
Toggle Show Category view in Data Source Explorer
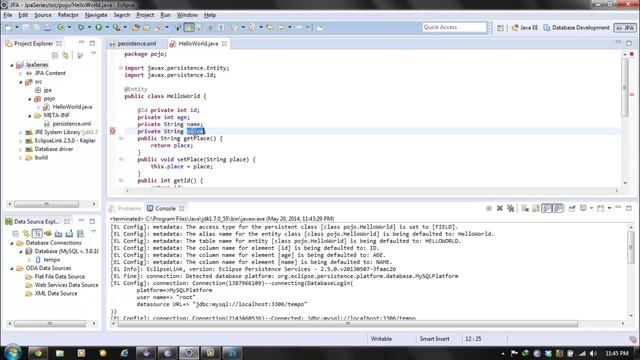click(x=37, y=233)
